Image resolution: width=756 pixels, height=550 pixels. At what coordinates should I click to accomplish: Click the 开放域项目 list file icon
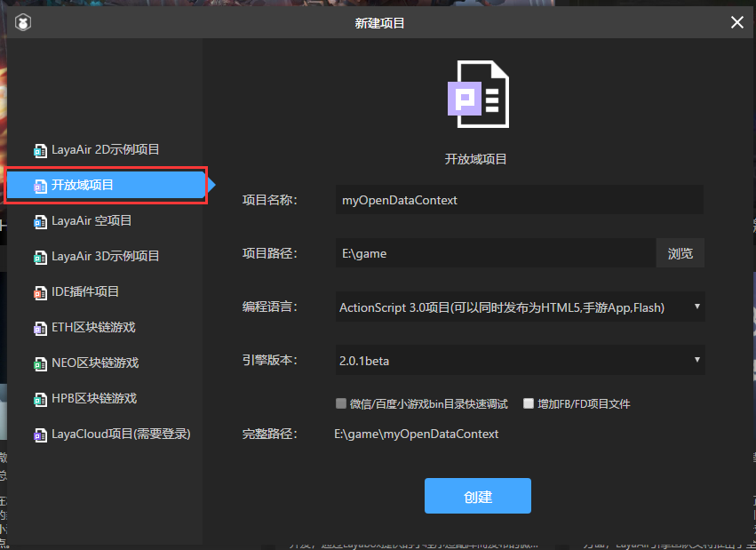pos(40,186)
